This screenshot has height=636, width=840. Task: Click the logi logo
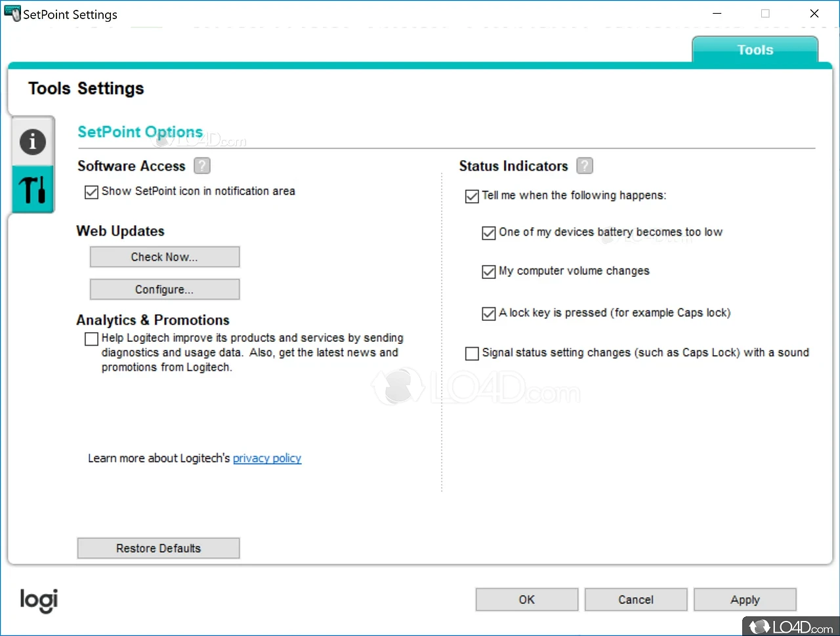pyautogui.click(x=39, y=600)
